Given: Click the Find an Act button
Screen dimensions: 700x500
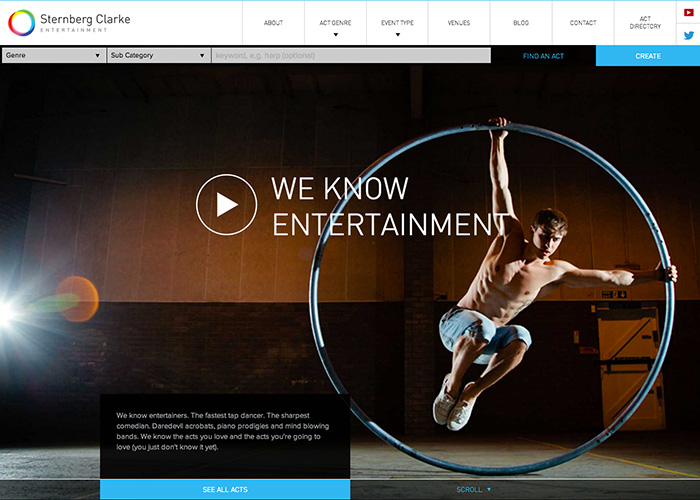Looking at the screenshot, I should pos(543,56).
